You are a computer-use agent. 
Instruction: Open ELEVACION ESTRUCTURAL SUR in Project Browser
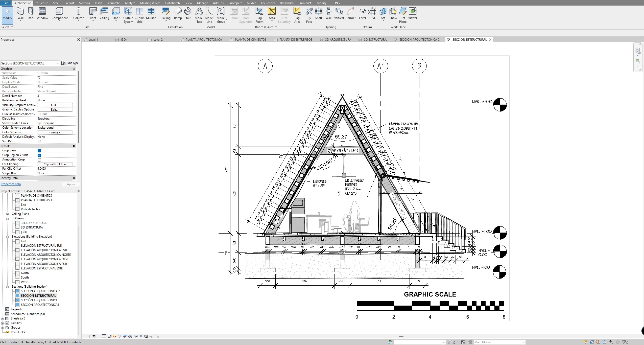[x=41, y=246]
